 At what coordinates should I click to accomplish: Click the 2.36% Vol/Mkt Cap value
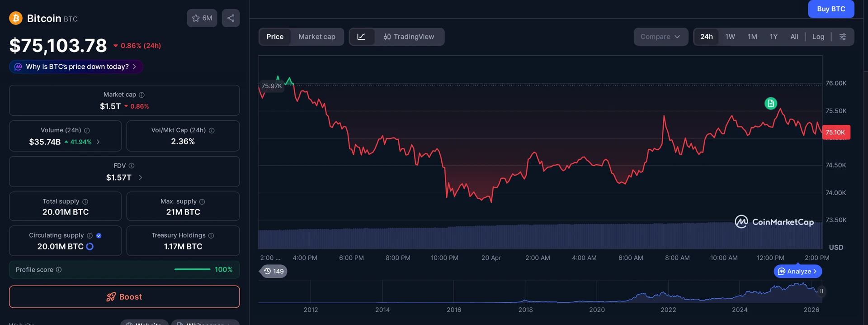pos(183,142)
